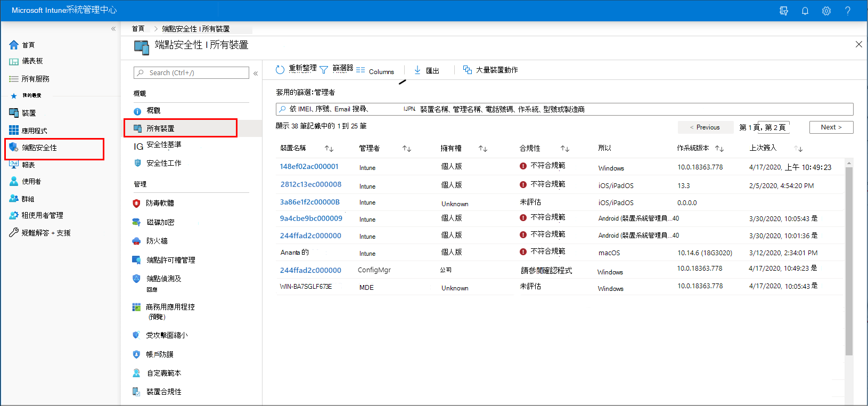Screen dimensions: 868x406
Task: Open 大量裝置動作 bulk device actions
Action: [x=490, y=70]
